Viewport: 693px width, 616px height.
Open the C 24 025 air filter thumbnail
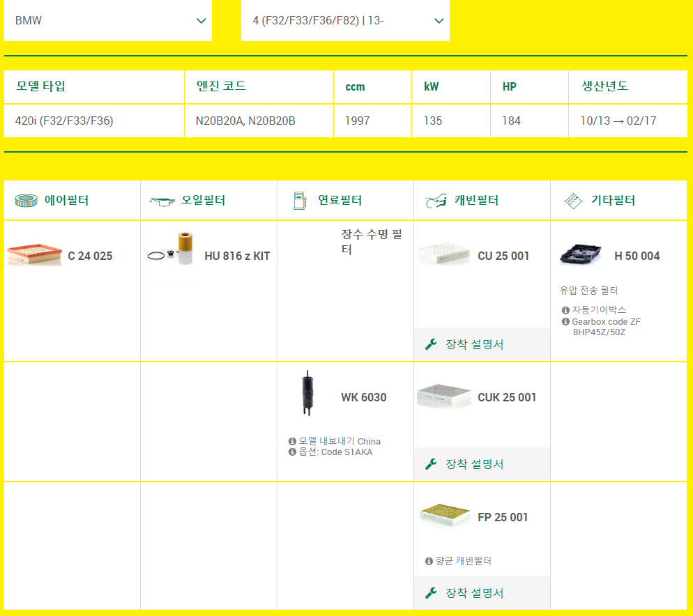pos(34,254)
